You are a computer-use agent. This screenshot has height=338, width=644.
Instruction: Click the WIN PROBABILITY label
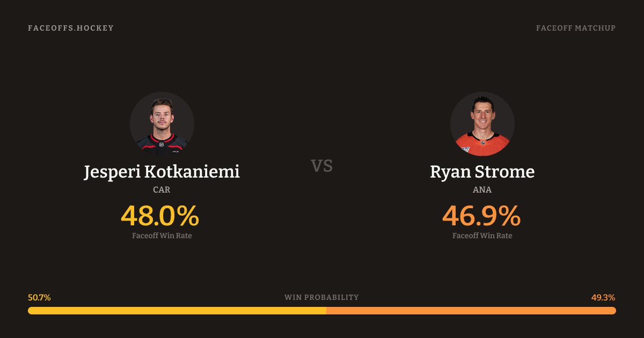tap(321, 298)
